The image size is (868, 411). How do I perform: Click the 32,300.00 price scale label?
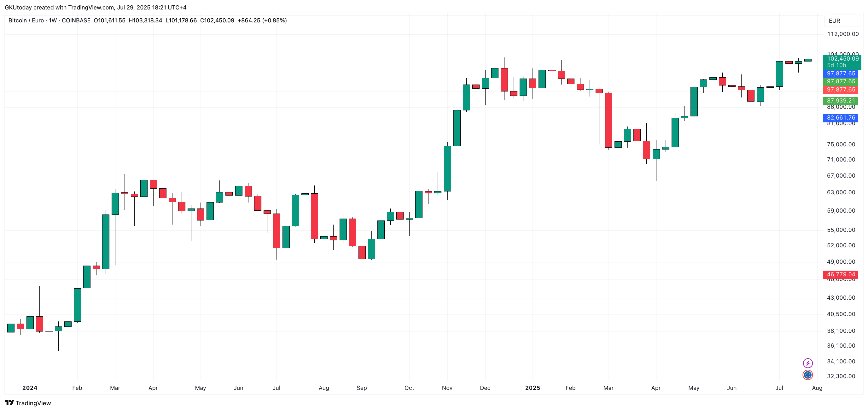tap(841, 376)
